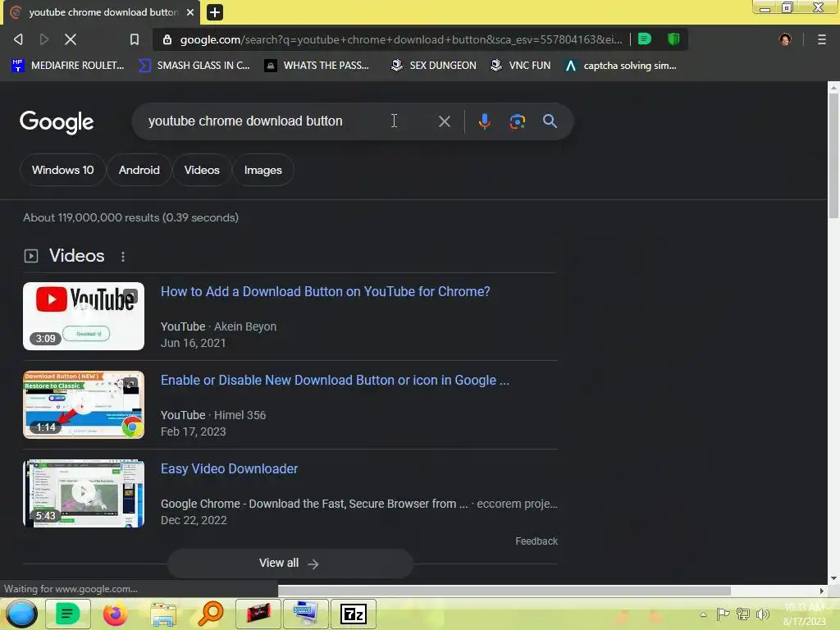Click the Google logo
This screenshot has height=630, width=840.
pos(57,122)
